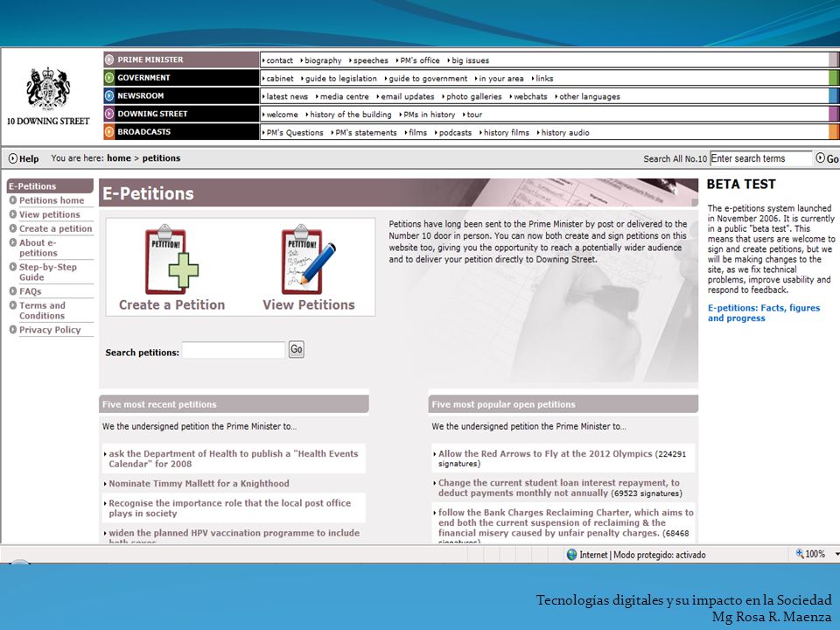840x630 pixels.
Task: Click the bullet icon beside Petitions home
Action: point(13,199)
